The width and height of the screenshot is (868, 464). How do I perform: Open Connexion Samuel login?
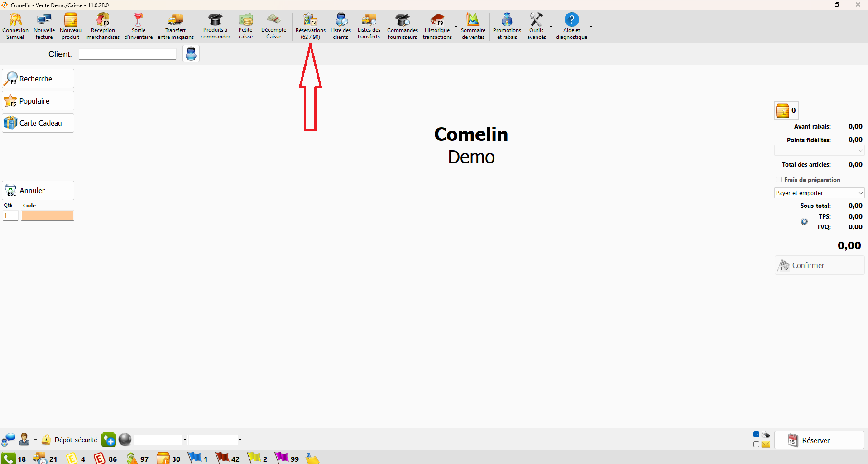[15, 26]
